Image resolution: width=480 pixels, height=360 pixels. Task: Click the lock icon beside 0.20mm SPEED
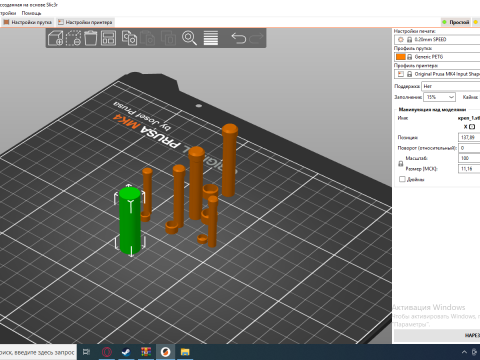409,39
